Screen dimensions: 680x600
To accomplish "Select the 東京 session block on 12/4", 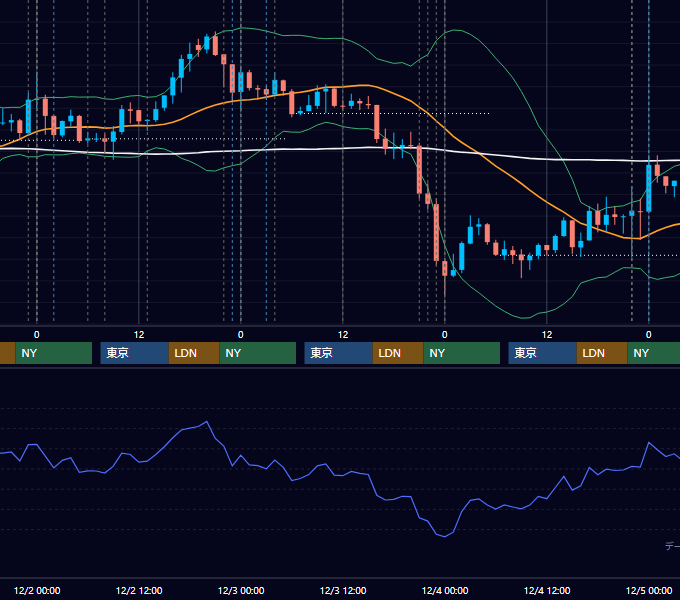I will tap(543, 353).
